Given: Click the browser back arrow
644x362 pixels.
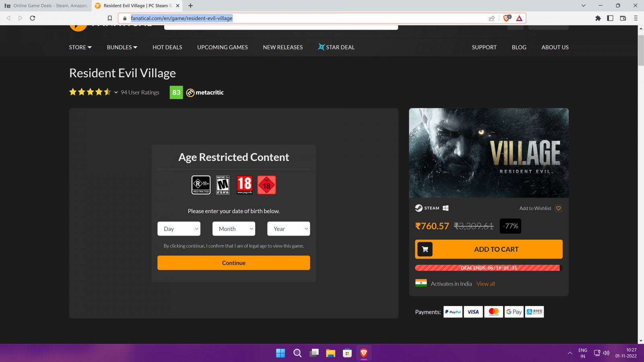Looking at the screenshot, I should 8,18.
